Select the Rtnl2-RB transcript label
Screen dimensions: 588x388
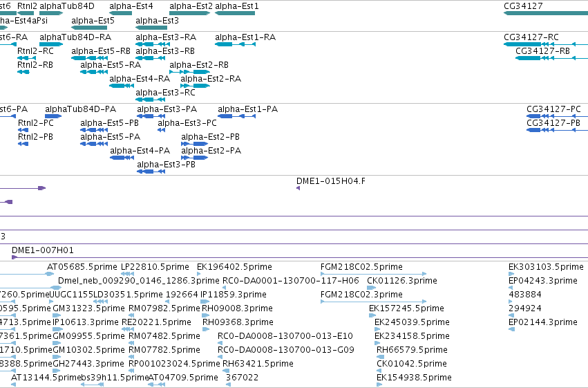click(35, 65)
